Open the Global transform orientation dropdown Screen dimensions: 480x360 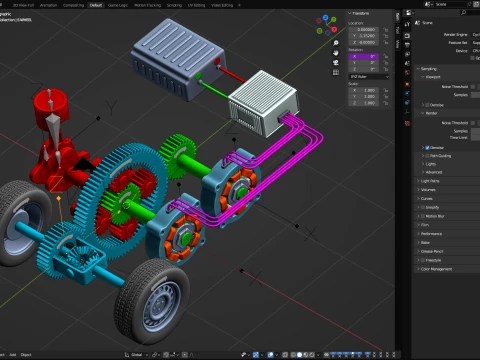click(137, 355)
